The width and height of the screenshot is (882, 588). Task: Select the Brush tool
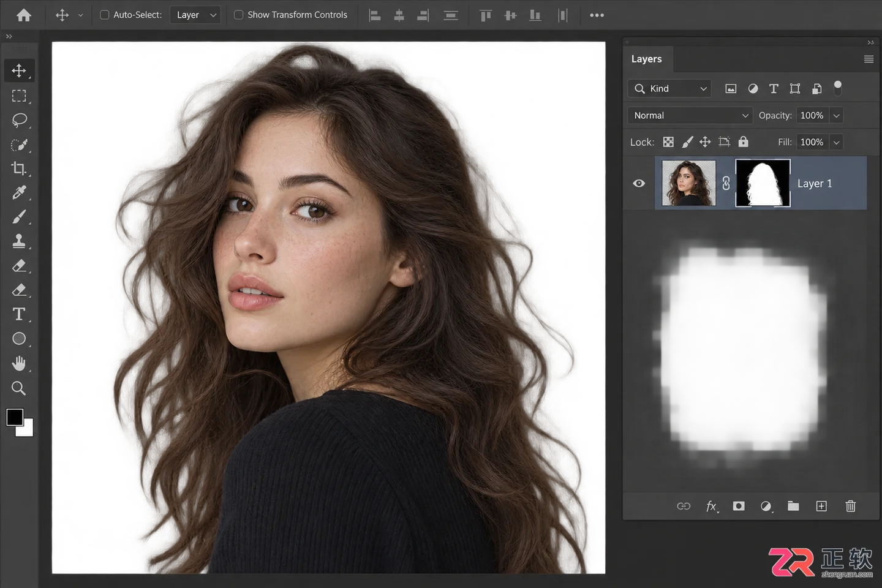(x=19, y=217)
